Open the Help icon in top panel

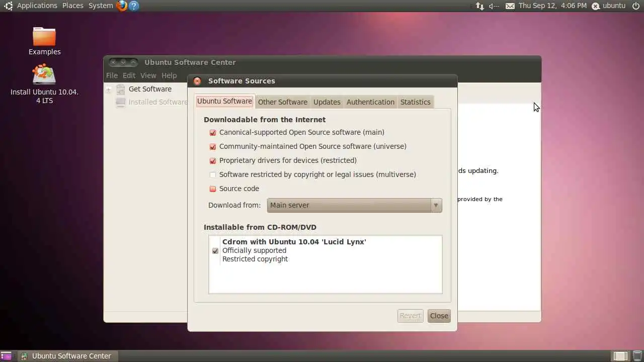(133, 6)
